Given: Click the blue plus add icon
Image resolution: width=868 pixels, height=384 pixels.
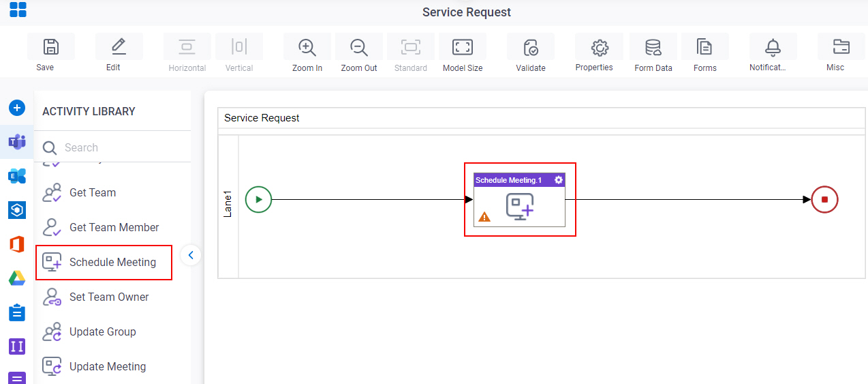Looking at the screenshot, I should pos(17,108).
